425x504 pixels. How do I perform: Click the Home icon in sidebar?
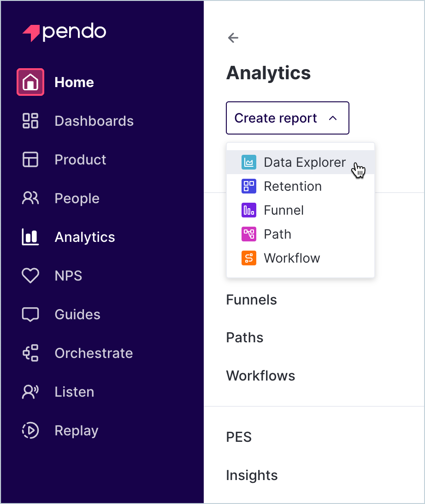[x=30, y=82]
